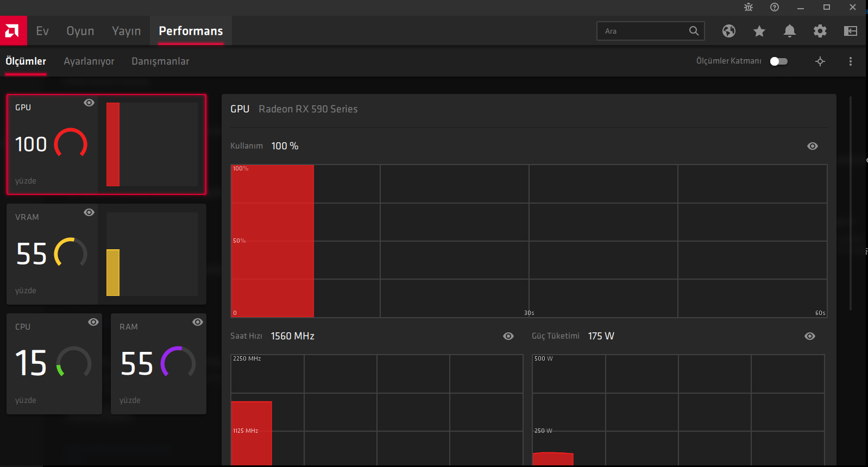868x467 pixels.
Task: Open the Yayın tab
Action: (127, 31)
